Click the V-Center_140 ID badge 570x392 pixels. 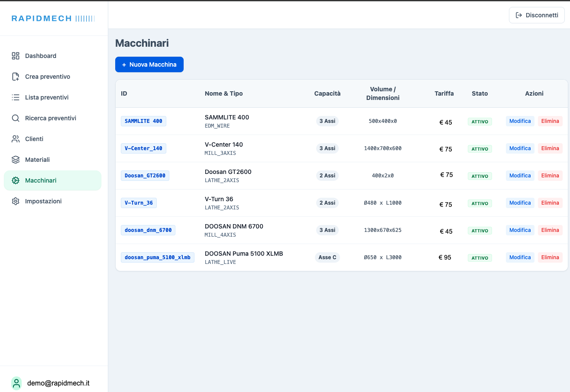[143, 148]
